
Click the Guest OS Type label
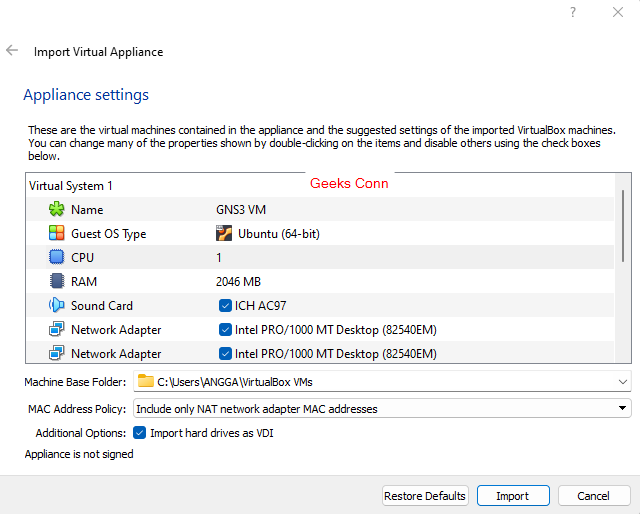pos(109,234)
